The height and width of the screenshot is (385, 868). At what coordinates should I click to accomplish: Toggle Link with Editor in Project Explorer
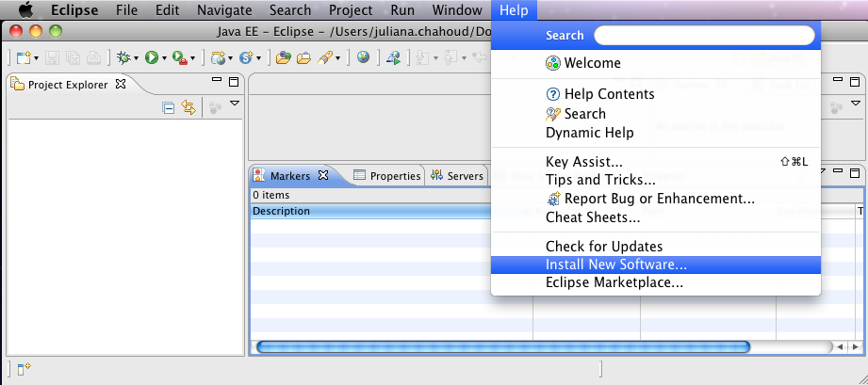pyautogui.click(x=188, y=108)
